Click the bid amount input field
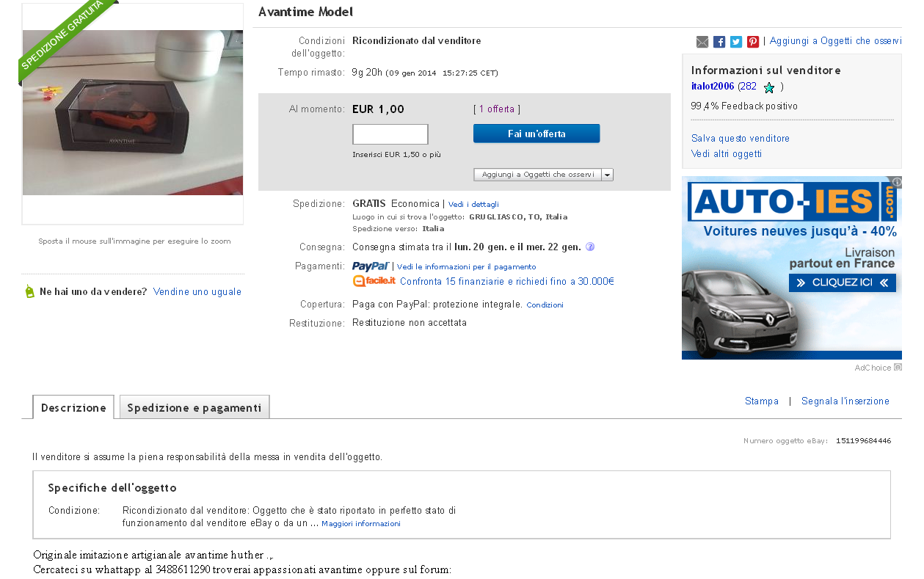Screen dimensions: 924x579 (x=390, y=134)
